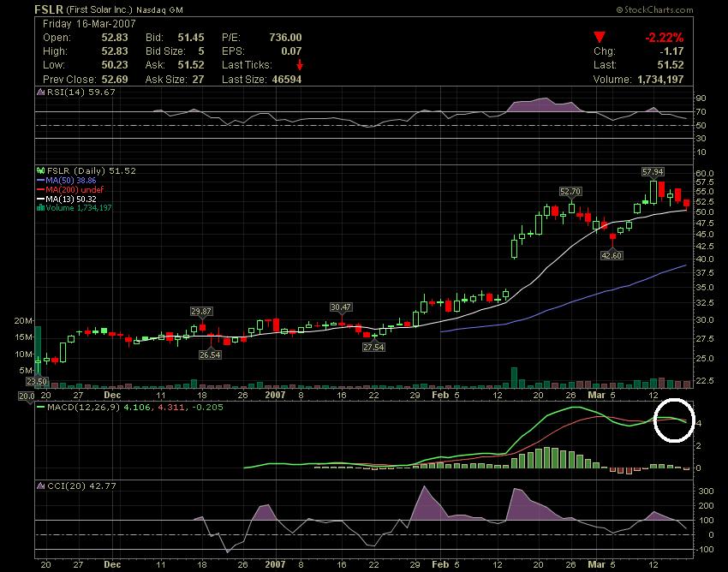Click the 60.0 price axis label

[705, 173]
